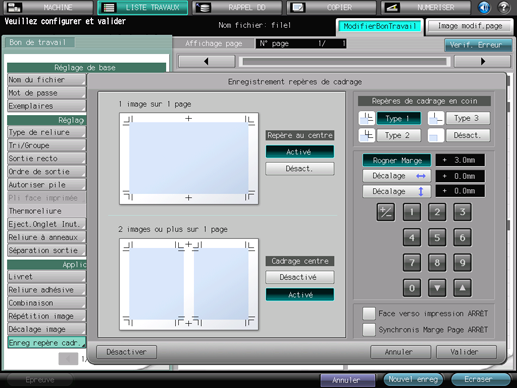Viewport: 517px width, 388px height.
Task: Select horizontal Décalage setting
Action: point(397,176)
